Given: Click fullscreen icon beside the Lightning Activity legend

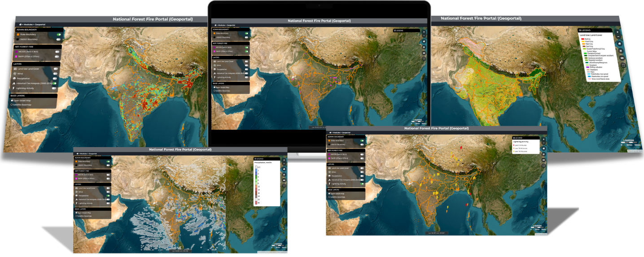Looking at the screenshot, I should (544, 166).
